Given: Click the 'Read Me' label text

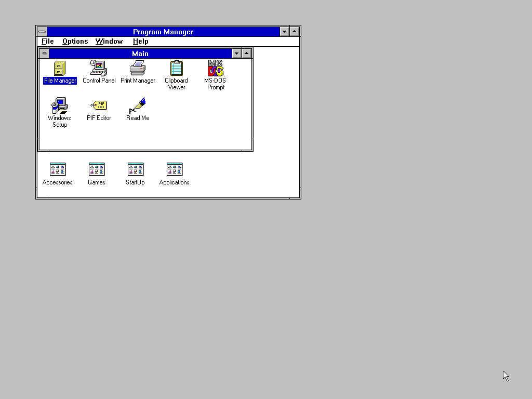Looking at the screenshot, I should pos(138,118).
